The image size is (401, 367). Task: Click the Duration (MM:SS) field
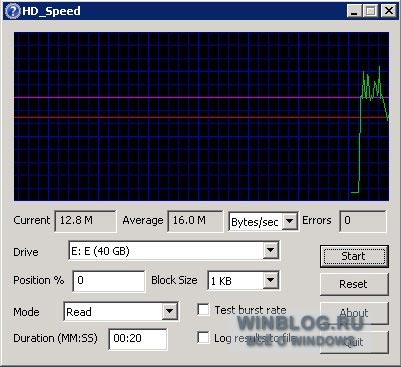[x=138, y=339]
